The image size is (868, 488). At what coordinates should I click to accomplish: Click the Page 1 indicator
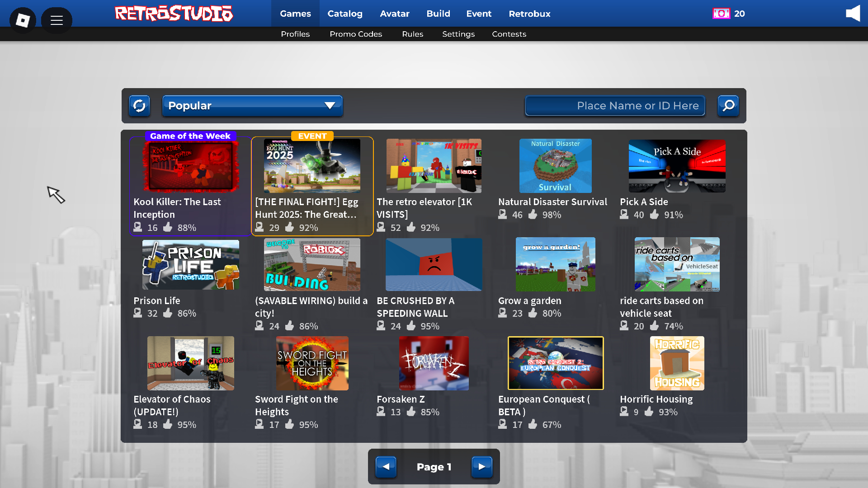(434, 467)
